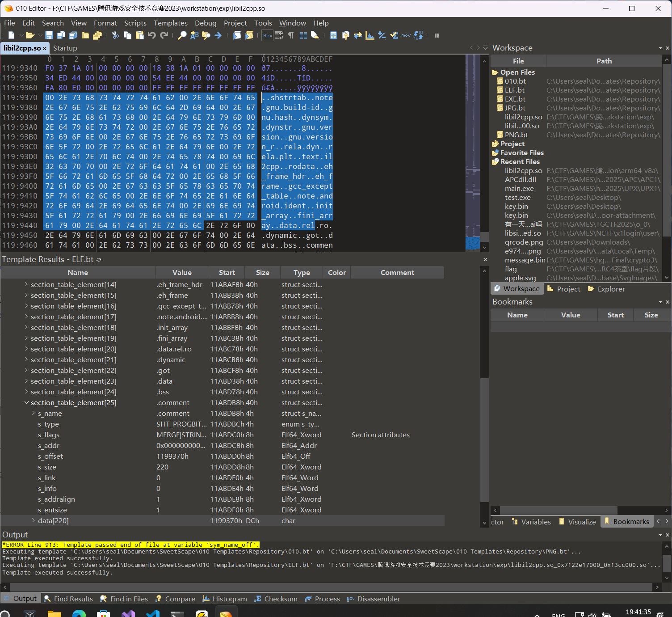Click the Bookmarks Value column header
The image size is (672, 617).
point(571,315)
